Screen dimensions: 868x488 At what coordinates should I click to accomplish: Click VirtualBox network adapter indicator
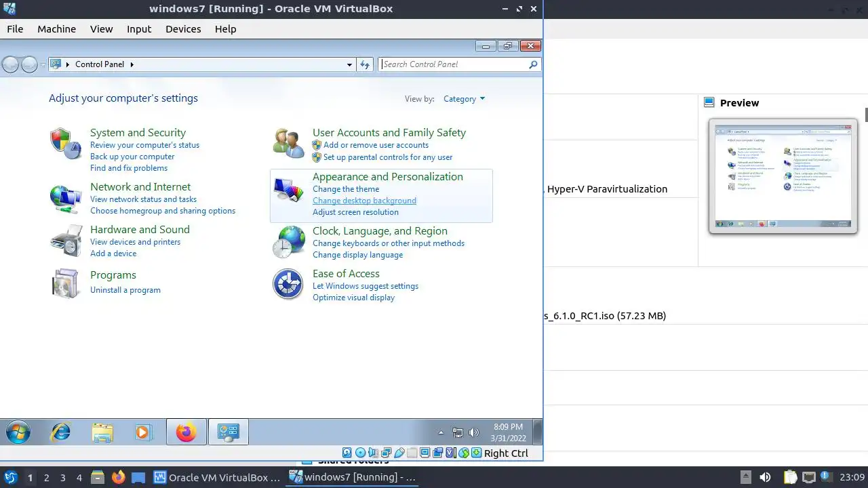point(386,453)
